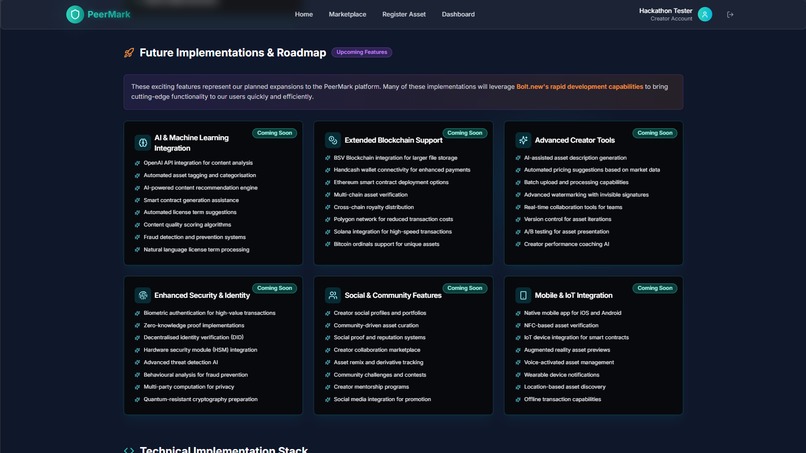Click 'Decentralised identity verification (DID)' text
Screen dimensions: 806x453
coord(194,337)
